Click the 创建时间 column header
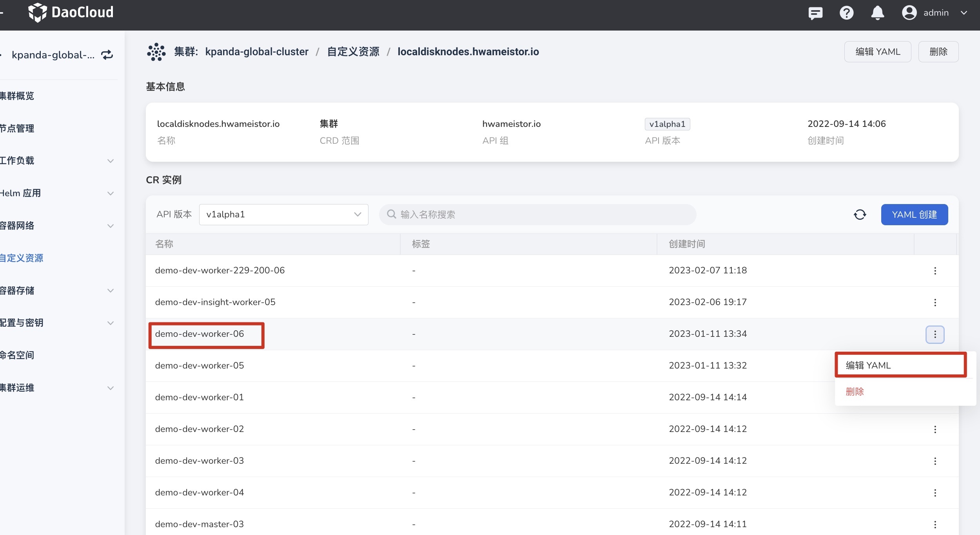Screen dimensions: 980x535 pyautogui.click(x=687, y=244)
